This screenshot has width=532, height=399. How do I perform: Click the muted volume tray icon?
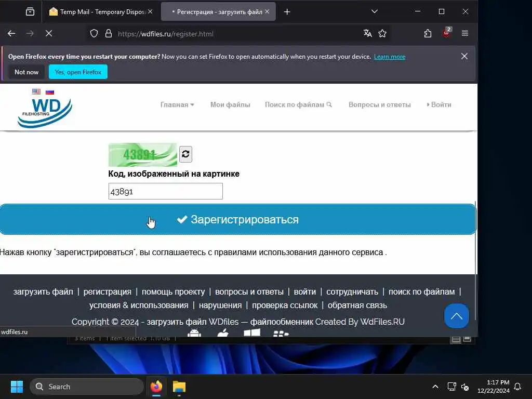pyautogui.click(x=465, y=387)
